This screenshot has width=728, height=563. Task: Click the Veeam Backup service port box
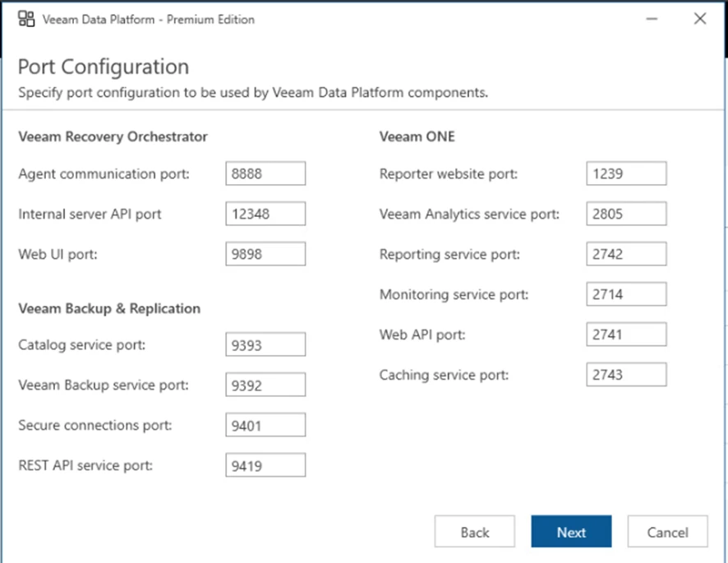click(265, 385)
